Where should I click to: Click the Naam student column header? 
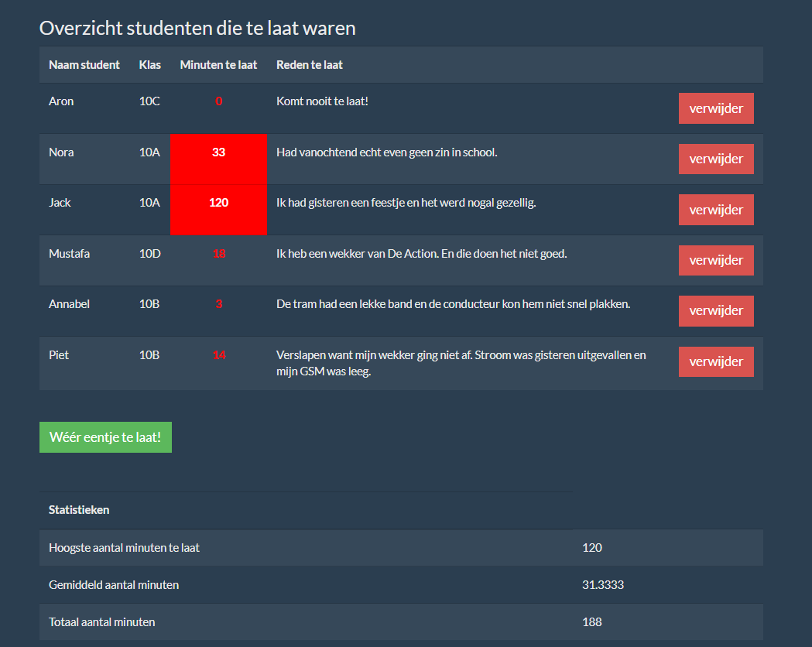tap(84, 65)
